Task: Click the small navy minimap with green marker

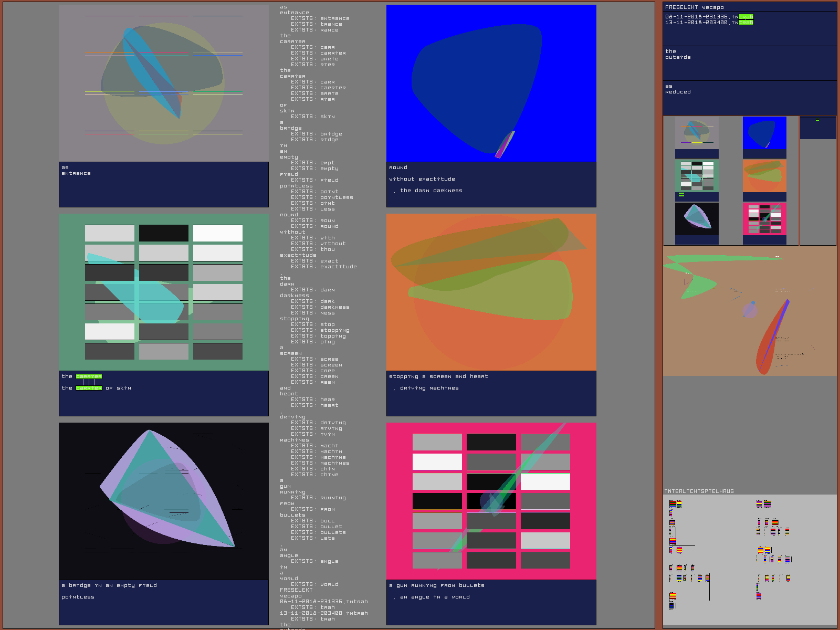Action: coord(817,128)
